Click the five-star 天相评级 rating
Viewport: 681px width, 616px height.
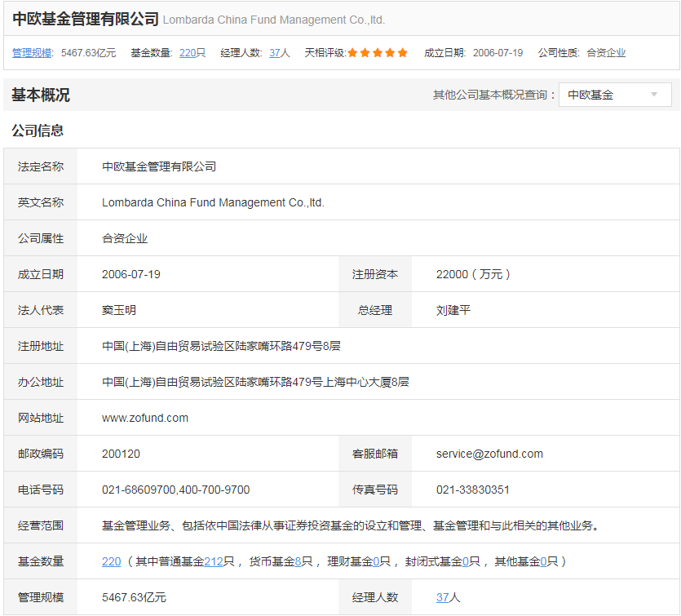pos(378,53)
